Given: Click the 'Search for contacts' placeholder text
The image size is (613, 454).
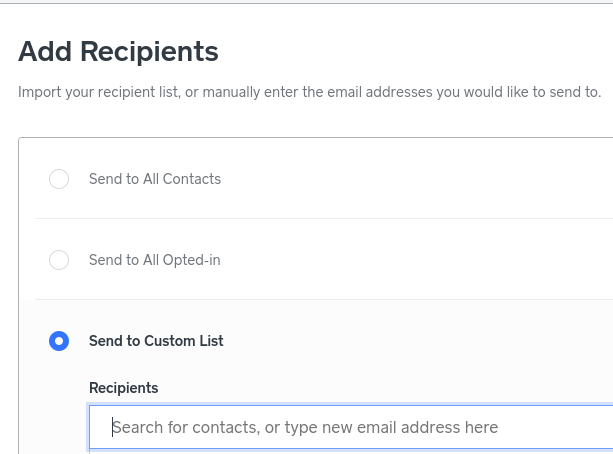Looking at the screenshot, I should pyautogui.click(x=183, y=428).
